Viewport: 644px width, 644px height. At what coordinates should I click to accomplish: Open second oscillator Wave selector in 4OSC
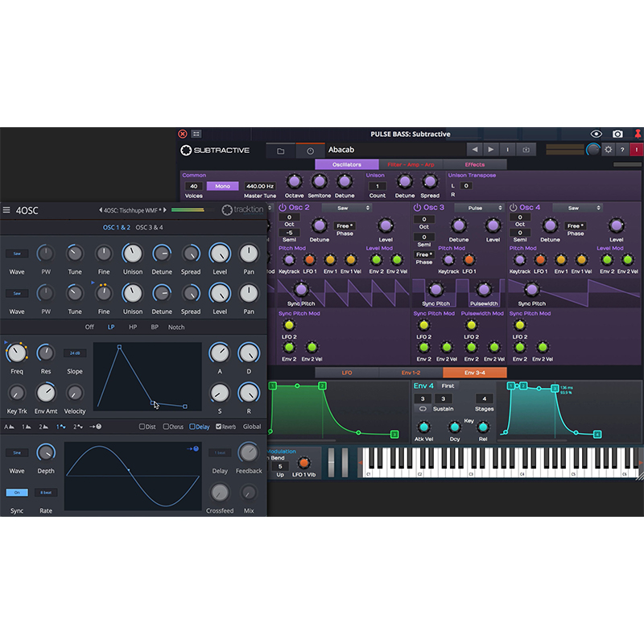click(x=17, y=293)
